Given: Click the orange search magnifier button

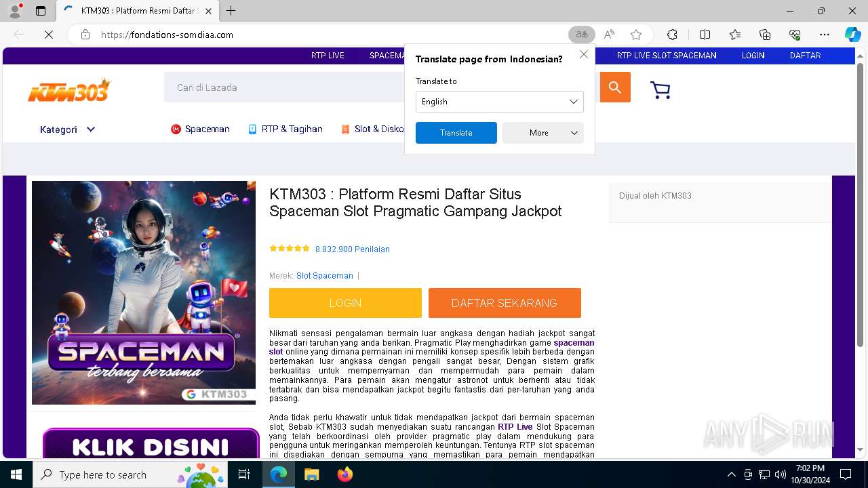Looking at the screenshot, I should pyautogui.click(x=615, y=87).
